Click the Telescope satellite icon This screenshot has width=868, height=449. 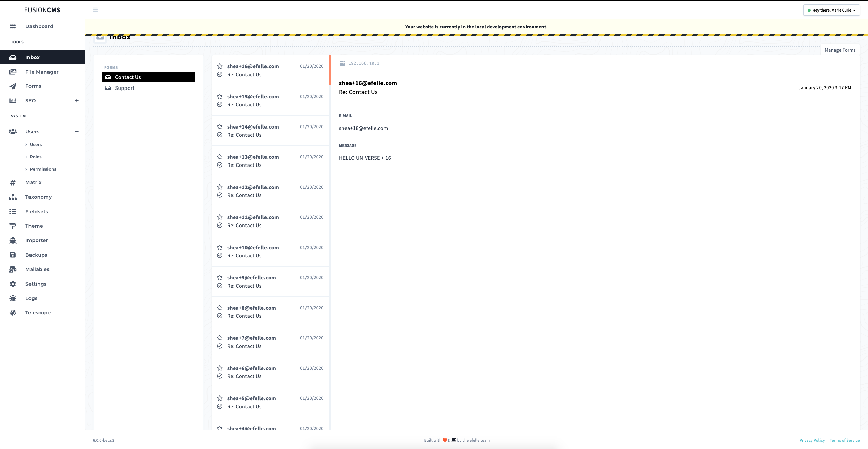13,313
